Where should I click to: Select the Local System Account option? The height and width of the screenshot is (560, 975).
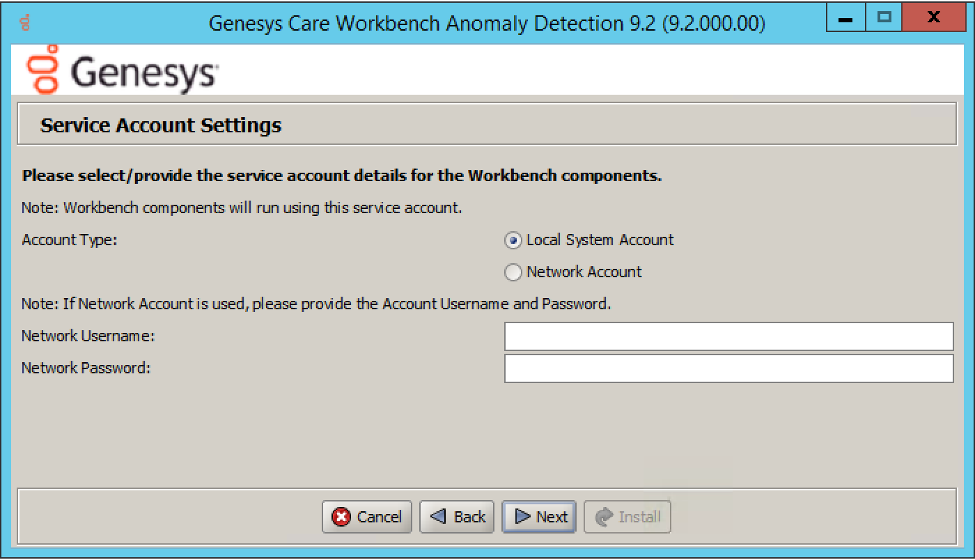pyautogui.click(x=513, y=240)
